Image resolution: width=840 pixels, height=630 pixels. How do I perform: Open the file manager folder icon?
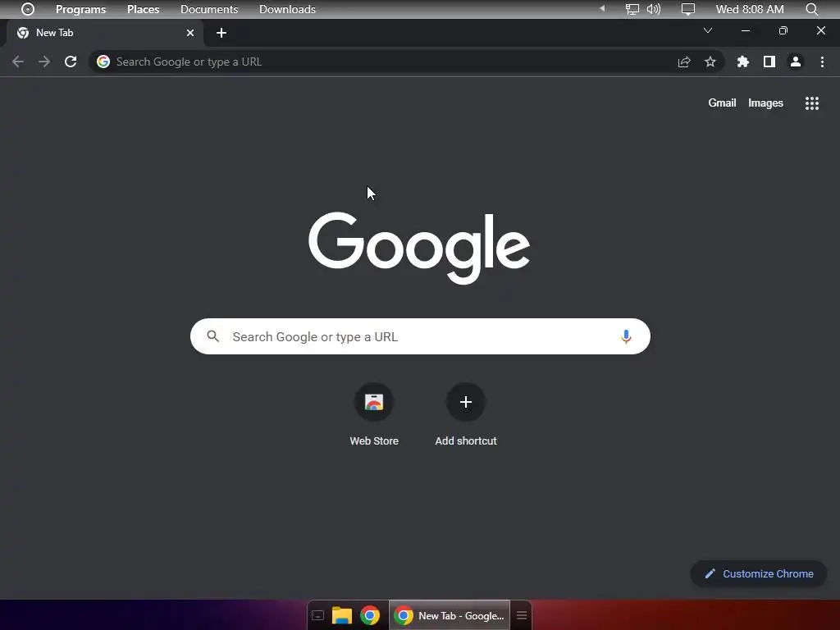(342, 615)
